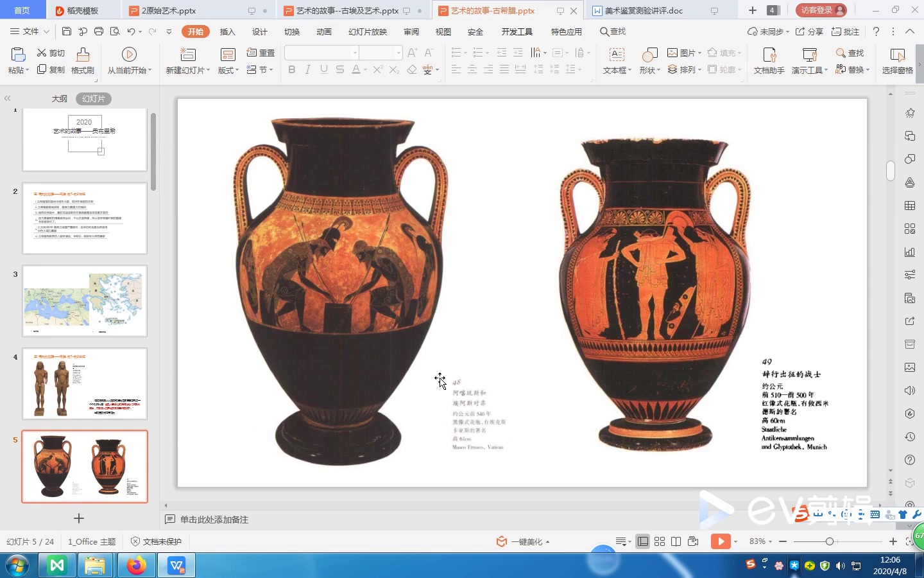Toggle normal view icon in status bar
The image size is (924, 578).
[643, 541]
